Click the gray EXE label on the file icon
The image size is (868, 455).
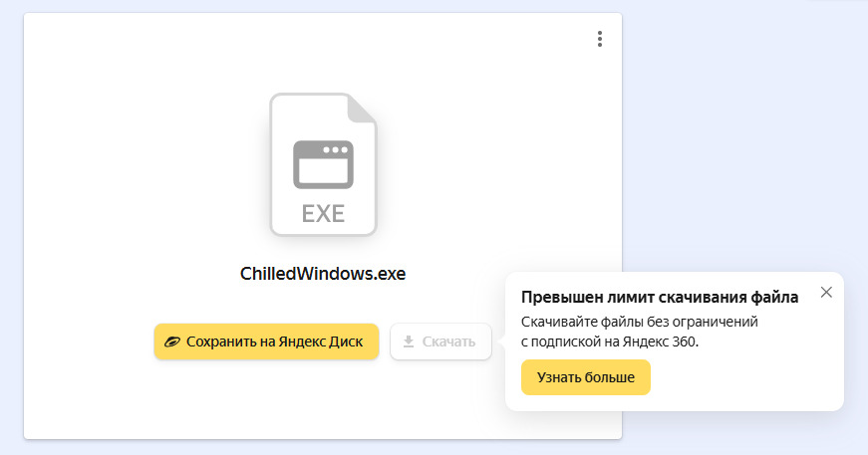coord(323,213)
